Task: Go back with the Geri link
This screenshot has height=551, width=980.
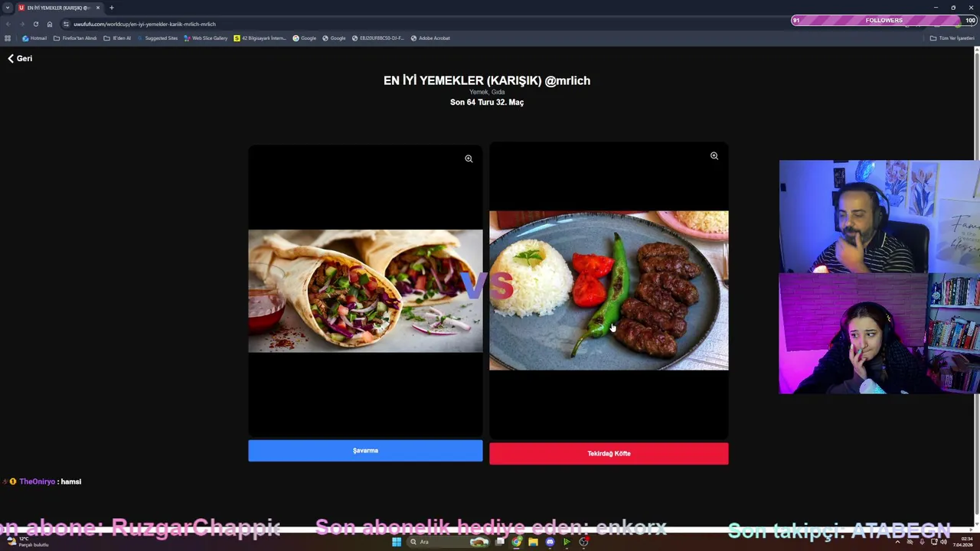Action: 20,58
